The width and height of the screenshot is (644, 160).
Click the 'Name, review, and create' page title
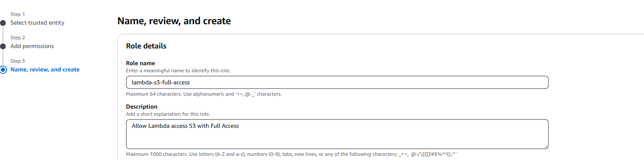tap(174, 21)
